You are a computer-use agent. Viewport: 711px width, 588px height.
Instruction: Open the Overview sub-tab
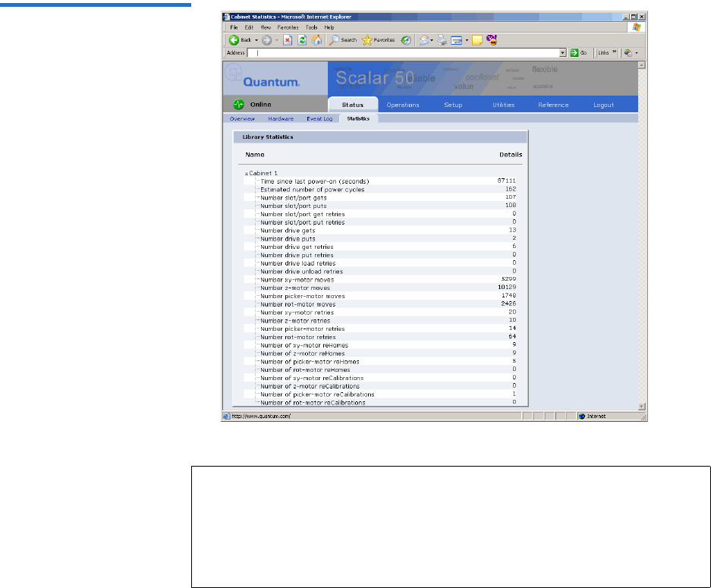(x=242, y=119)
